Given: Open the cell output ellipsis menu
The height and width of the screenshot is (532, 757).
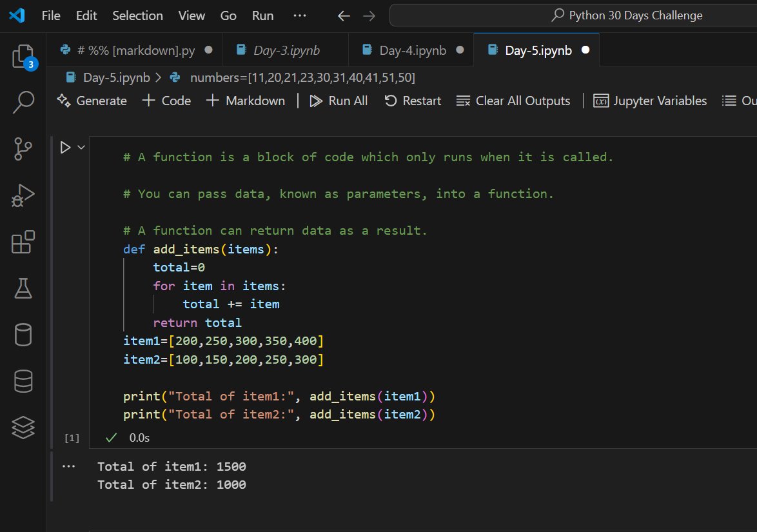Looking at the screenshot, I should click(x=68, y=466).
